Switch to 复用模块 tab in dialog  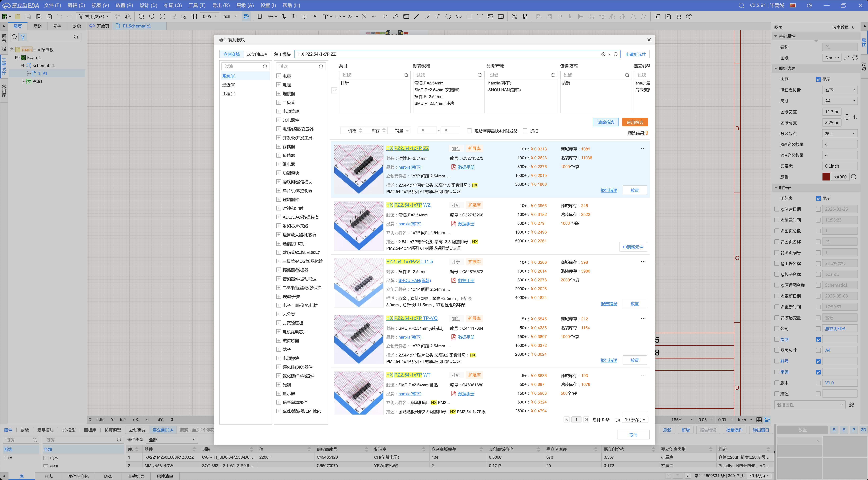[x=282, y=54]
